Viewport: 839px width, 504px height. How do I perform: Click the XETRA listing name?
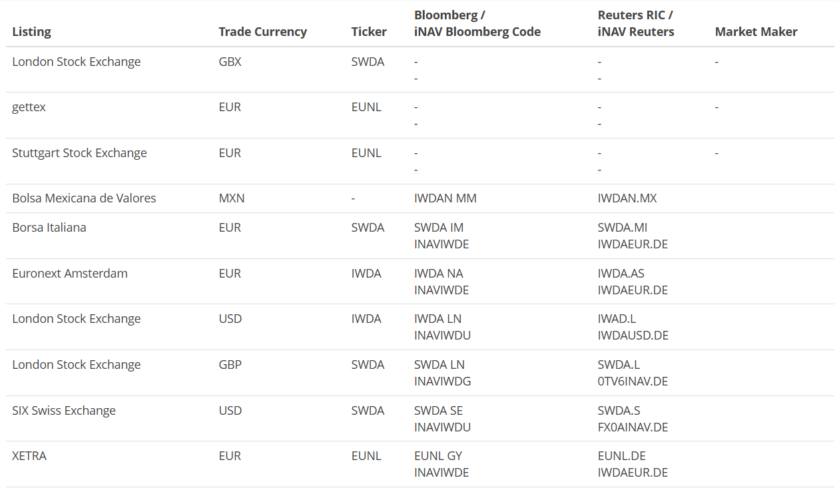(29, 456)
